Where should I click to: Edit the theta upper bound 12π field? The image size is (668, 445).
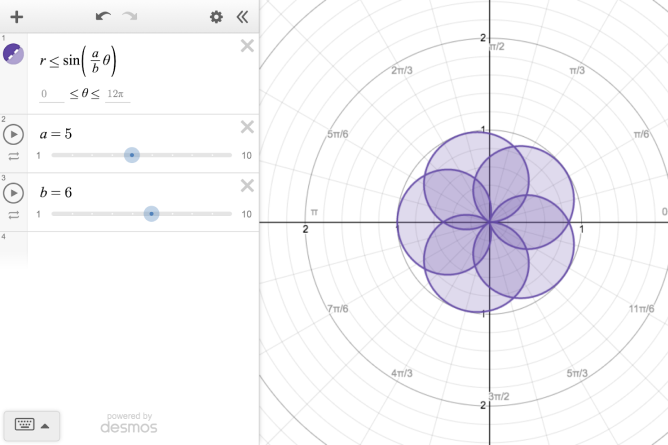[x=117, y=95]
